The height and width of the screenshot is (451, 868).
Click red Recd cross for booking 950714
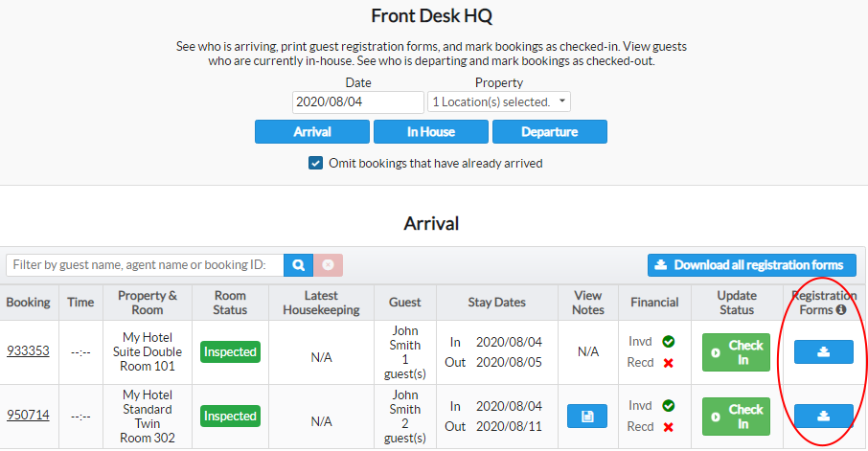tap(668, 426)
